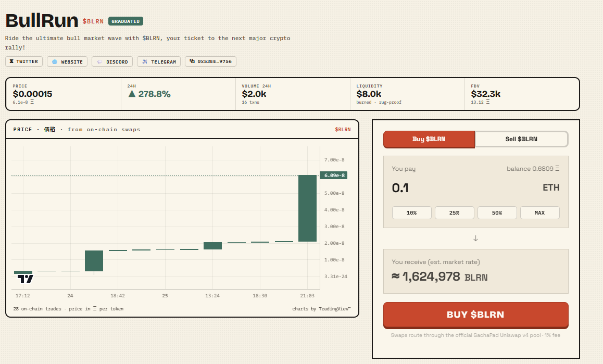603x364 pixels.
Task: Click the ETH currency label
Action: pos(551,188)
